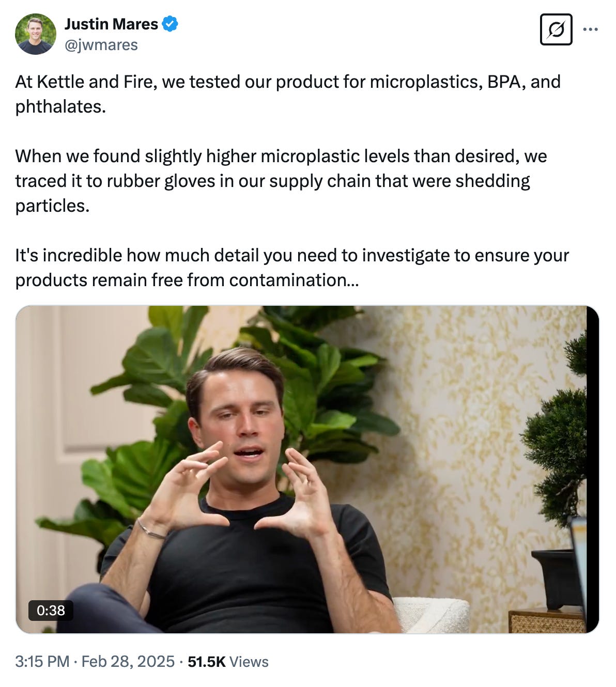Click the Kettle and Fire paragraph text
616x687 pixels.
click(288, 94)
